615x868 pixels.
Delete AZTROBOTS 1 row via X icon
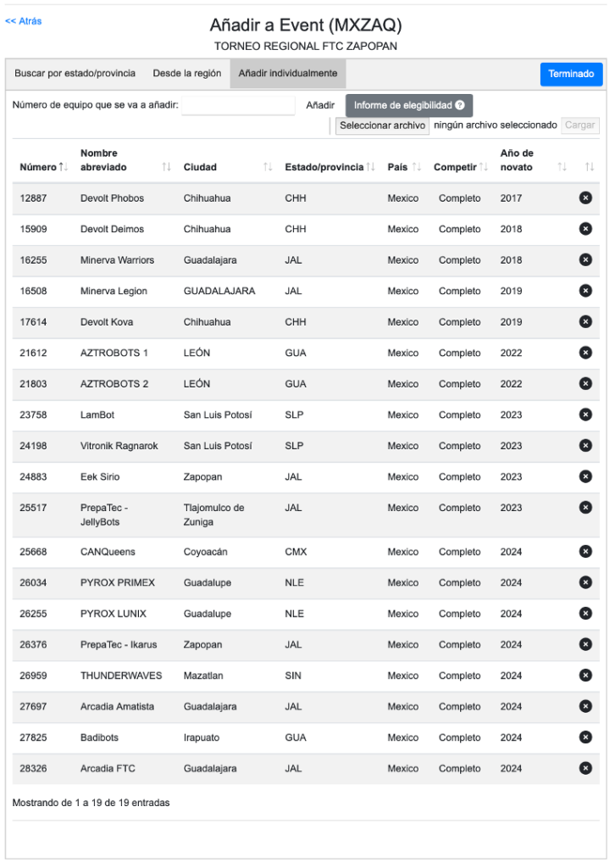pyautogui.click(x=585, y=353)
